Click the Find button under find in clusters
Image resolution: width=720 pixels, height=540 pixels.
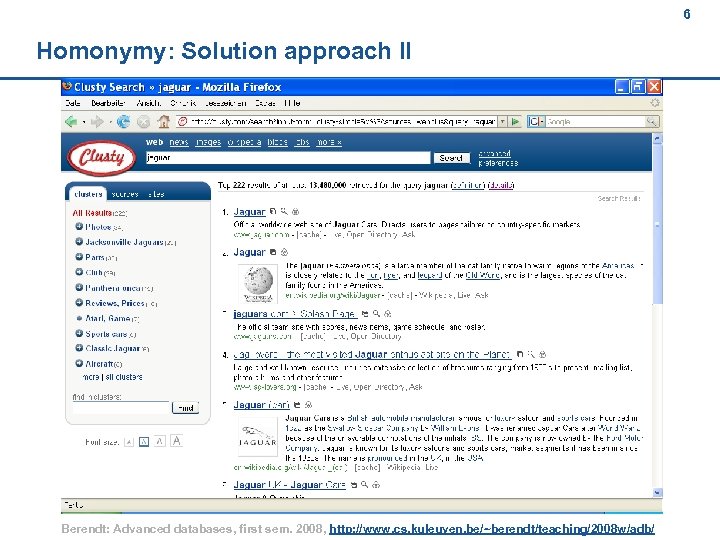tap(186, 408)
